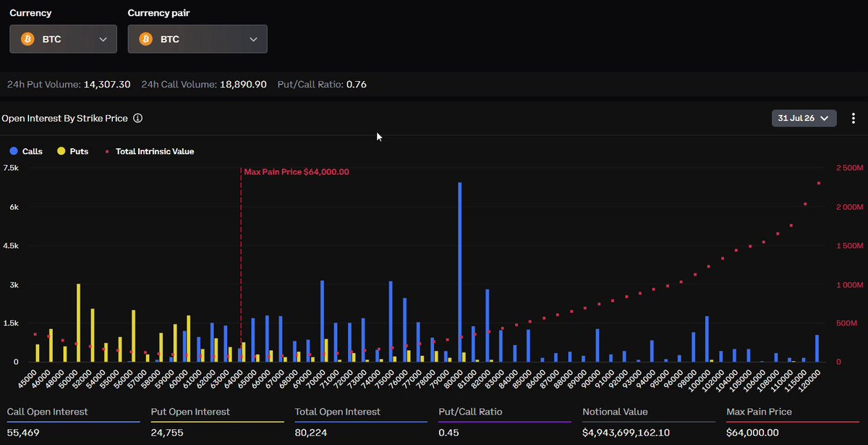The image size is (868, 445).
Task: Click the 7.5k left axis label
Action: click(10, 167)
